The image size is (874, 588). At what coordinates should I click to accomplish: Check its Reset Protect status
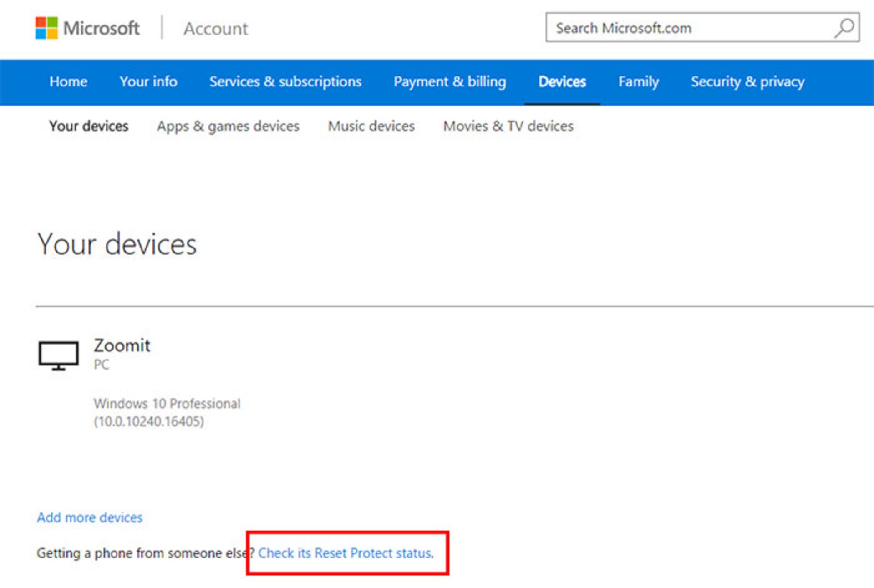pos(345,553)
